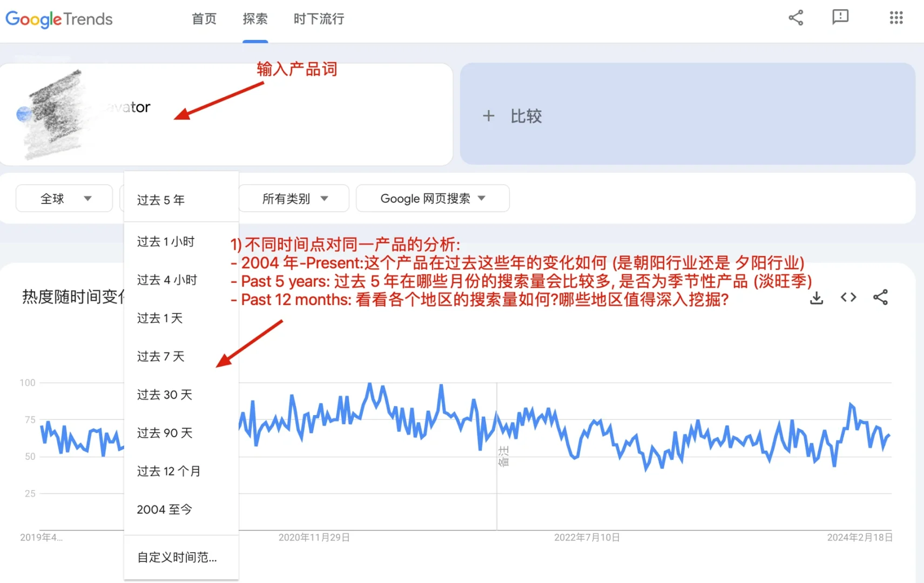Open the embed code icon for the chart
The width and height of the screenshot is (924, 583).
[x=848, y=297]
